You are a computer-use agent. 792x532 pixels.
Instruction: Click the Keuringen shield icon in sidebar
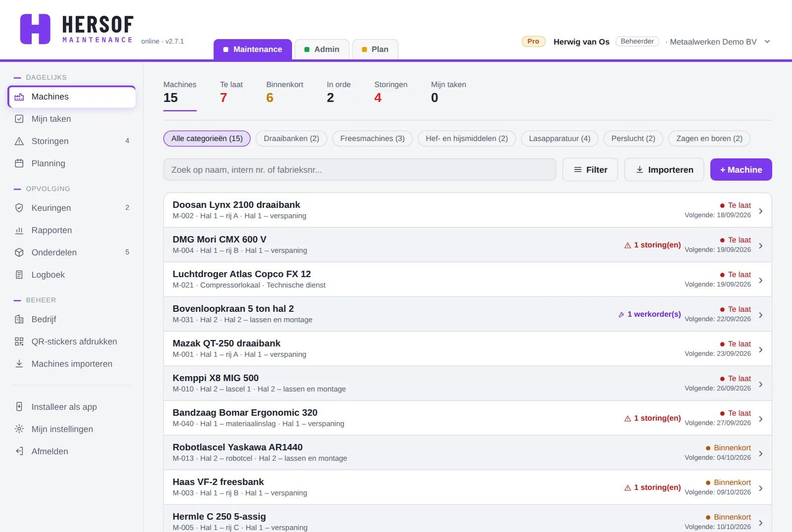19,208
